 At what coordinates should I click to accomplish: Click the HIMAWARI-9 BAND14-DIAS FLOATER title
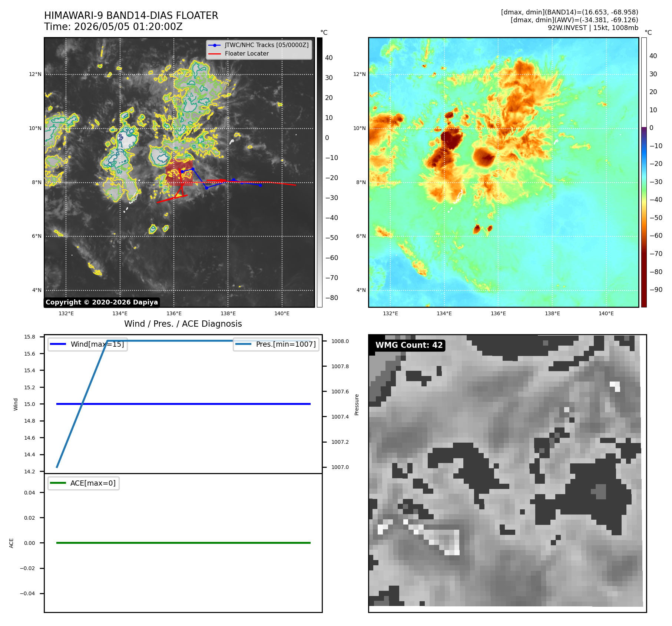131,16
